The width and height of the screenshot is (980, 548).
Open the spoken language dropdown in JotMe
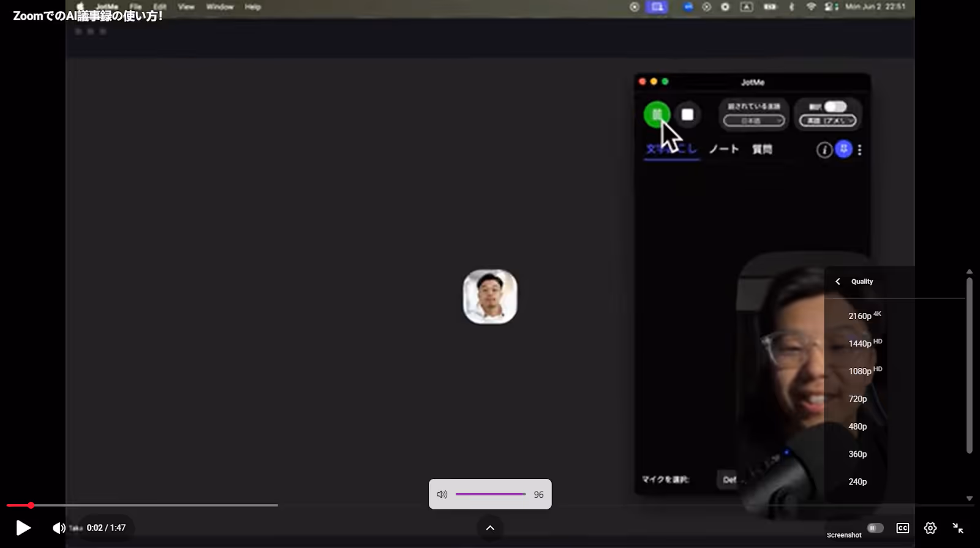(x=753, y=121)
